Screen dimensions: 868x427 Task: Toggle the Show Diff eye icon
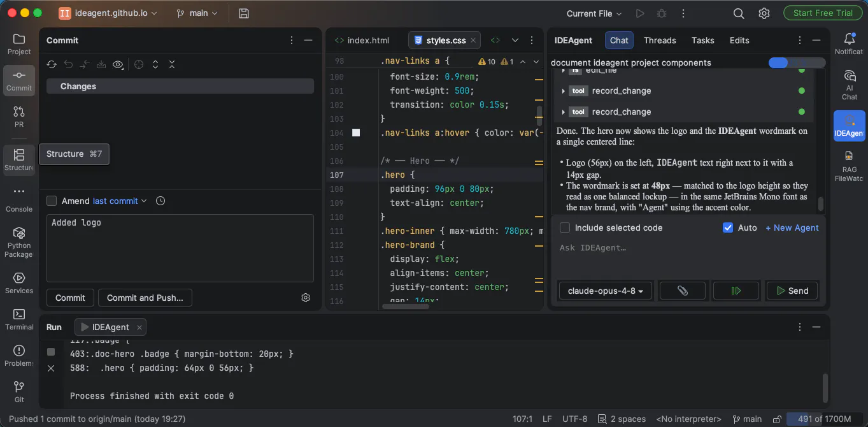pos(118,64)
